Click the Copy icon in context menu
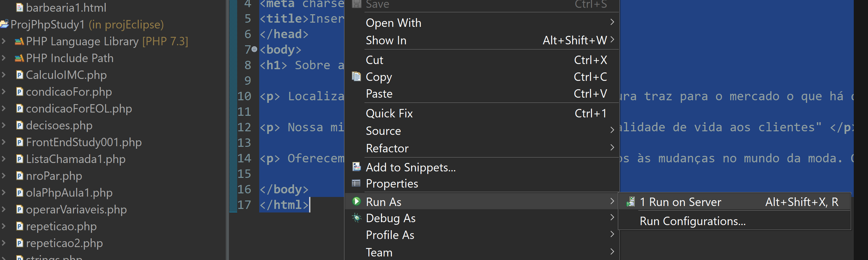The image size is (868, 260). (356, 77)
